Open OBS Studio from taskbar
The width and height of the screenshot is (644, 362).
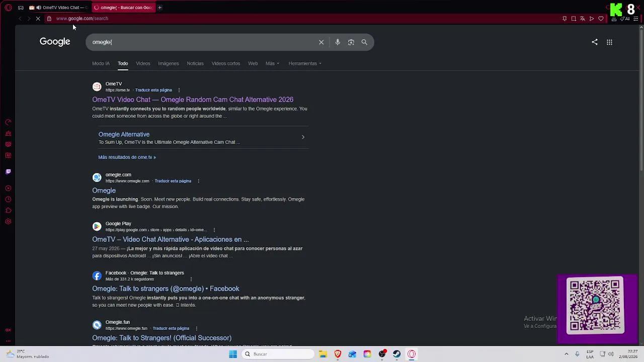pyautogui.click(x=382, y=354)
